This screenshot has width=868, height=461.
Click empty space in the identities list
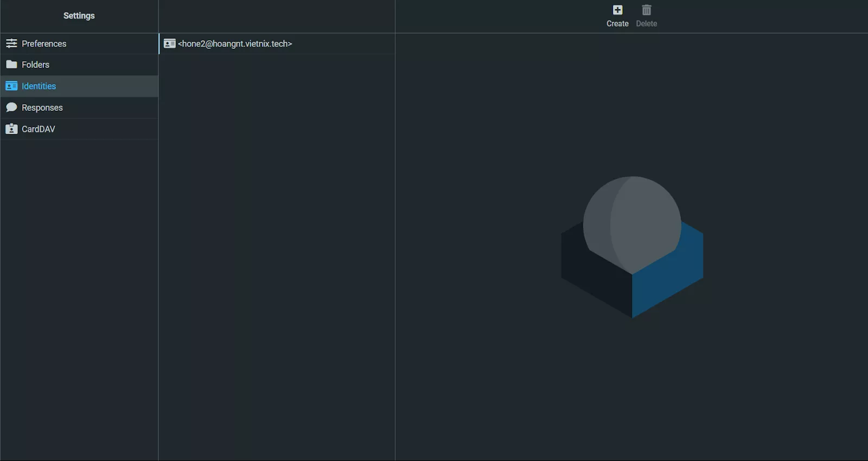click(277, 244)
